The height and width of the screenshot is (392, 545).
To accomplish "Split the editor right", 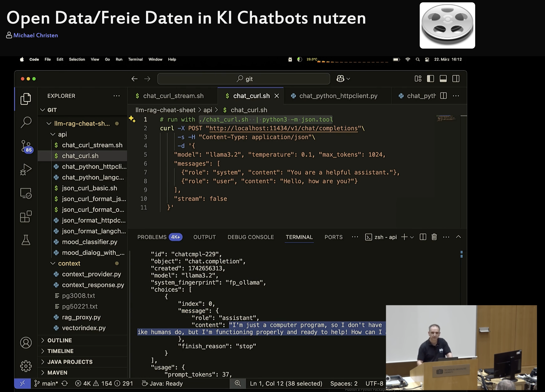I will [443, 96].
